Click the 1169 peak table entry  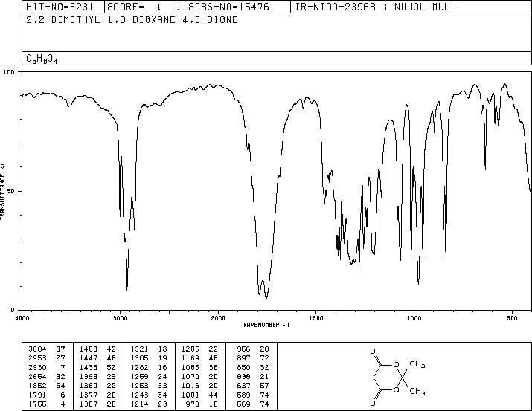[x=199, y=357]
